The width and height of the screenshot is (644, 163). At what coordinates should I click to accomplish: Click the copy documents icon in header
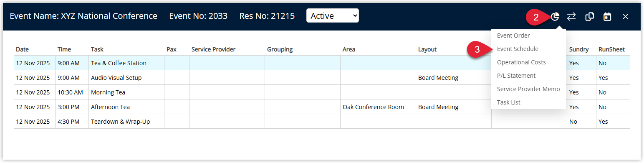(x=590, y=16)
